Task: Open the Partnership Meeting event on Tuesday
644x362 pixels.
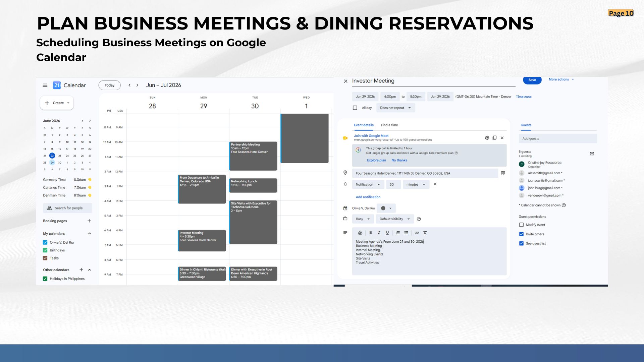Action: pos(253,156)
